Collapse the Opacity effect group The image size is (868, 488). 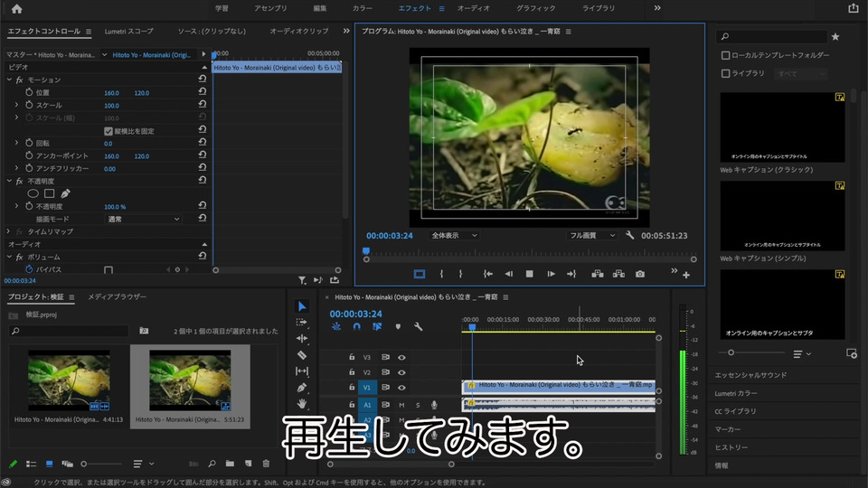(9, 181)
